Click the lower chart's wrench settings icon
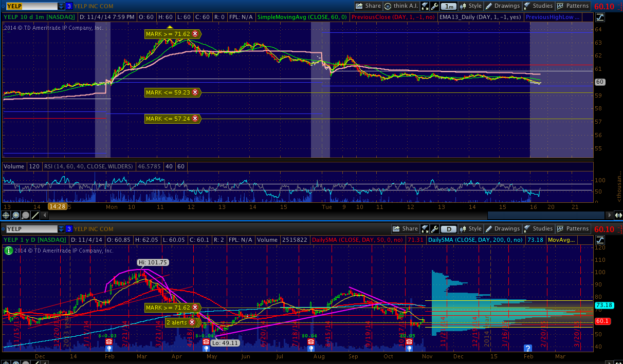Screen dimensions: 623x364 pyautogui.click(x=435, y=229)
